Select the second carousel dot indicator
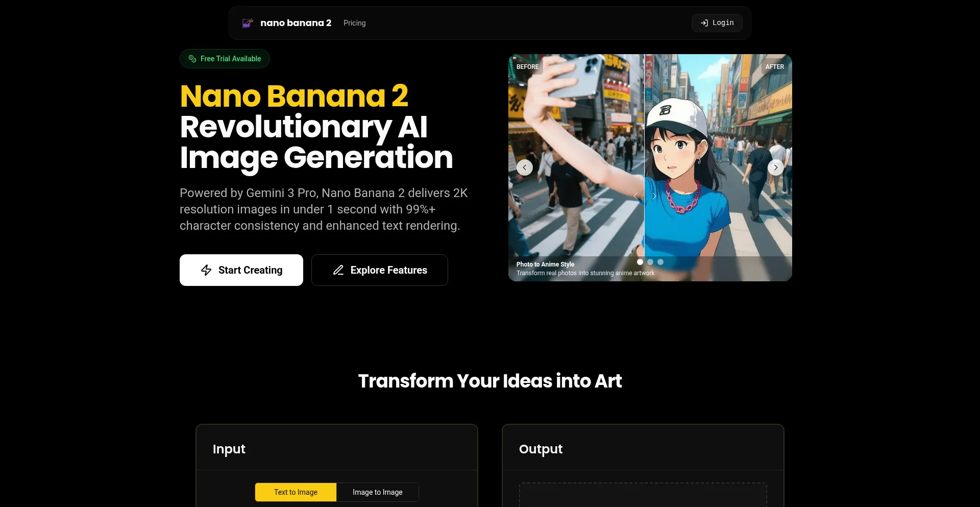The width and height of the screenshot is (980, 507). pos(650,262)
